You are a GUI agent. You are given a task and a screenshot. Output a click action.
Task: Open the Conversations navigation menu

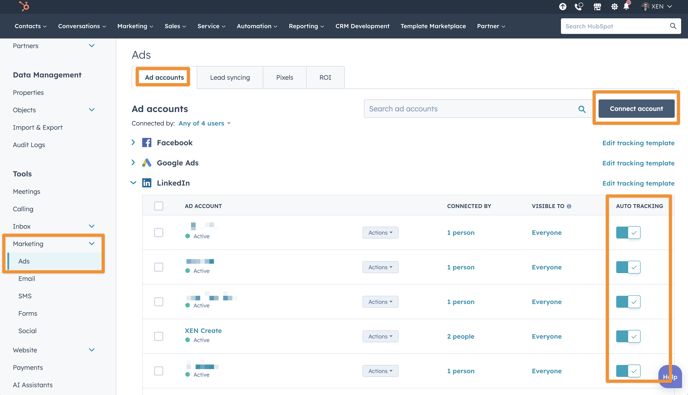[x=82, y=26]
